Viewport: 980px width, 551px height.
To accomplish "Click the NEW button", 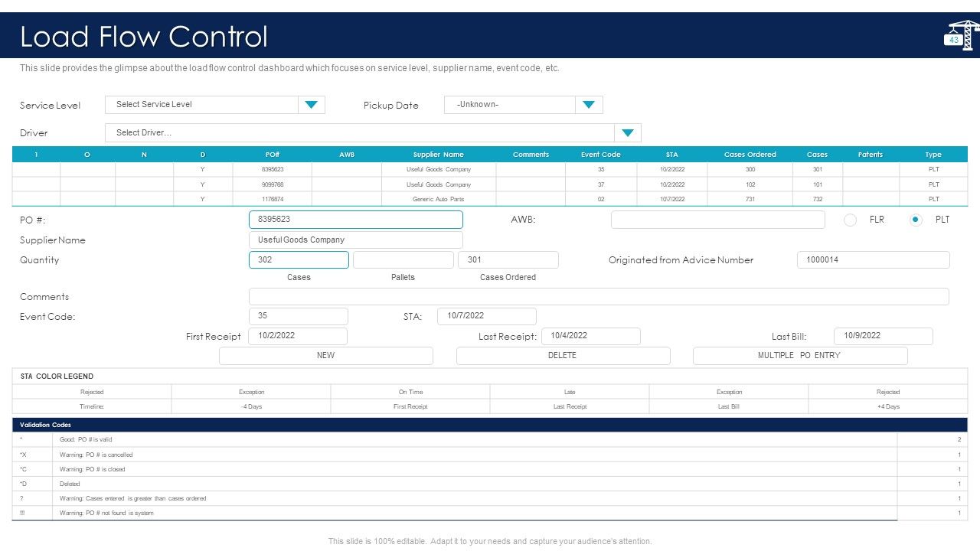I will pos(326,356).
